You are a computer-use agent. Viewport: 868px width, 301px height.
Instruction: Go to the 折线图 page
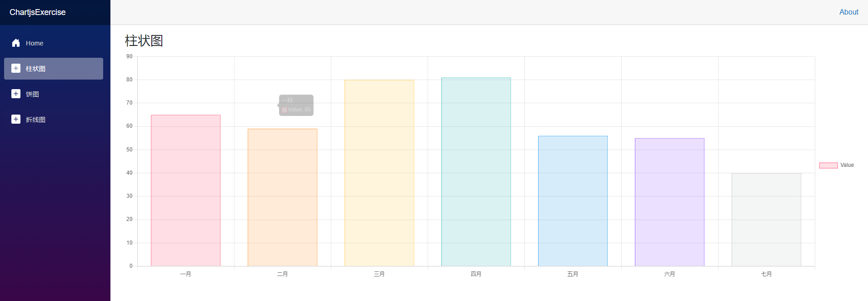pyautogui.click(x=35, y=120)
